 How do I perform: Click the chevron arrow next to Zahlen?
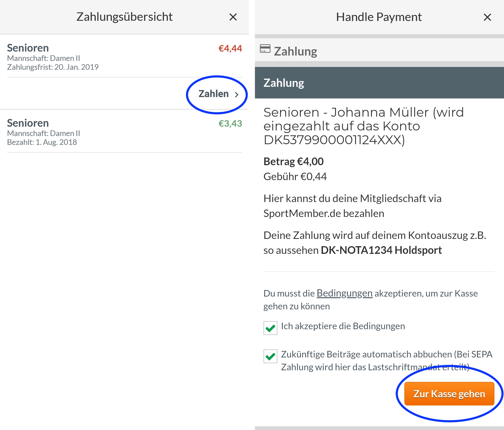pyautogui.click(x=236, y=95)
